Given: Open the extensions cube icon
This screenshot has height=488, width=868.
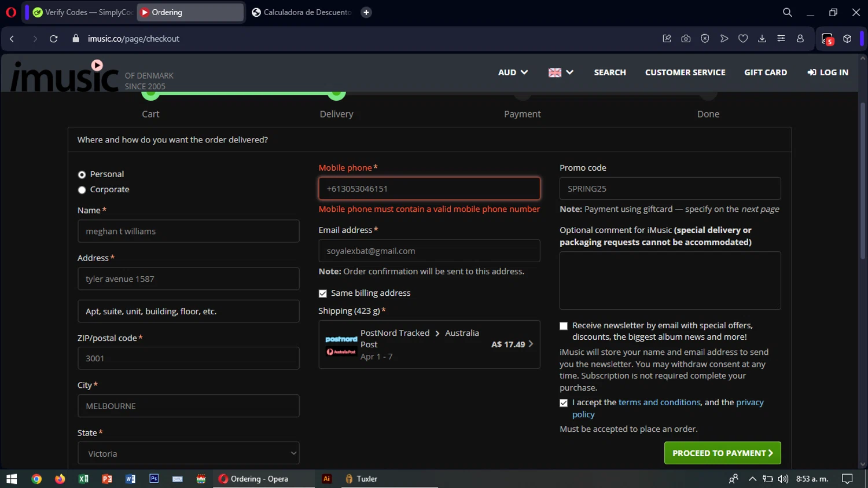Looking at the screenshot, I should tap(847, 39).
